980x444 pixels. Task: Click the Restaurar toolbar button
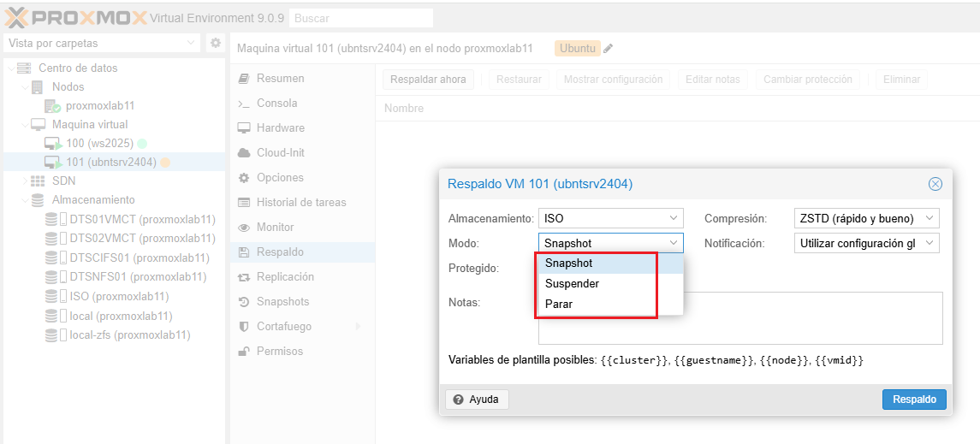(520, 80)
